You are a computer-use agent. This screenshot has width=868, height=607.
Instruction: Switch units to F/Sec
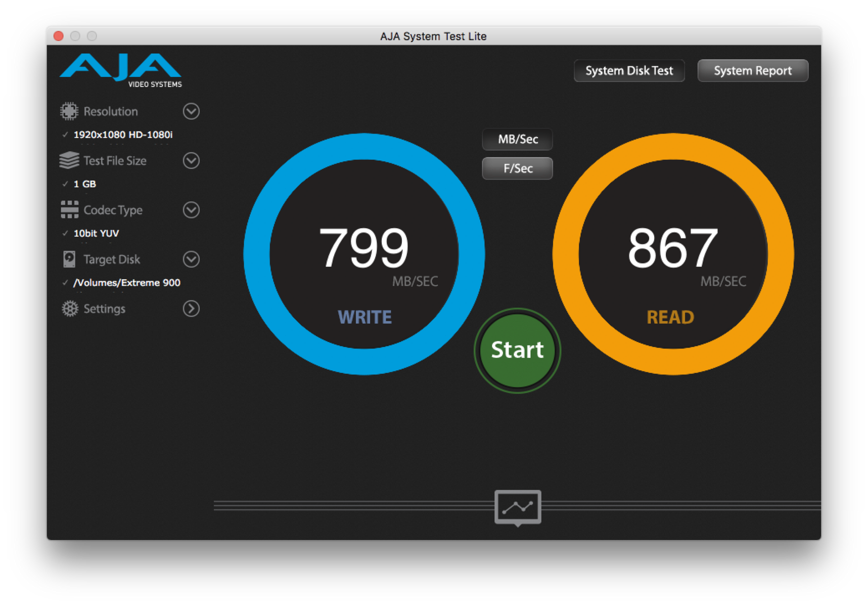pos(518,168)
